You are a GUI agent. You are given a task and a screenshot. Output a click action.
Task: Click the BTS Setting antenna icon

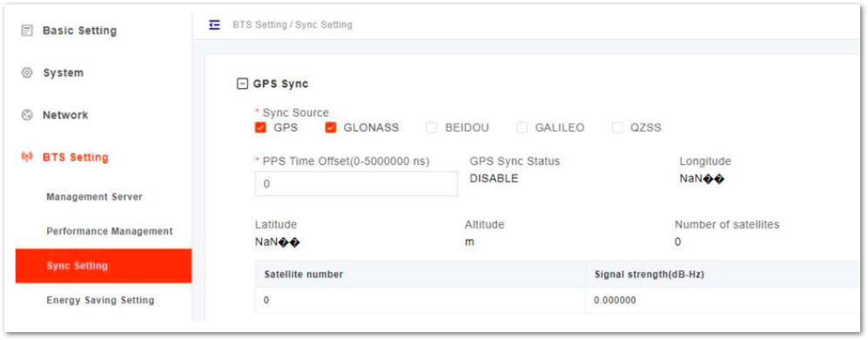[x=27, y=158]
